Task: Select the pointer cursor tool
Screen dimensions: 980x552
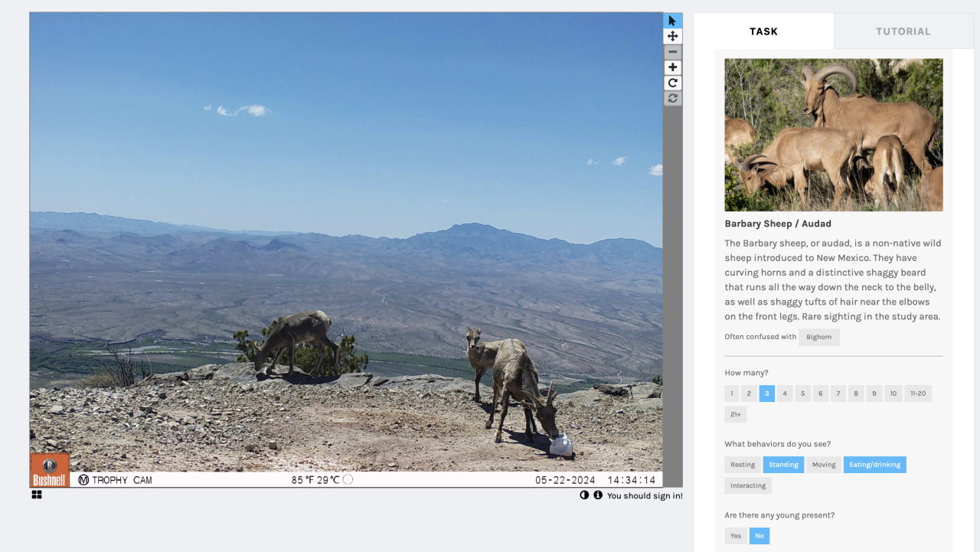Action: [x=672, y=21]
